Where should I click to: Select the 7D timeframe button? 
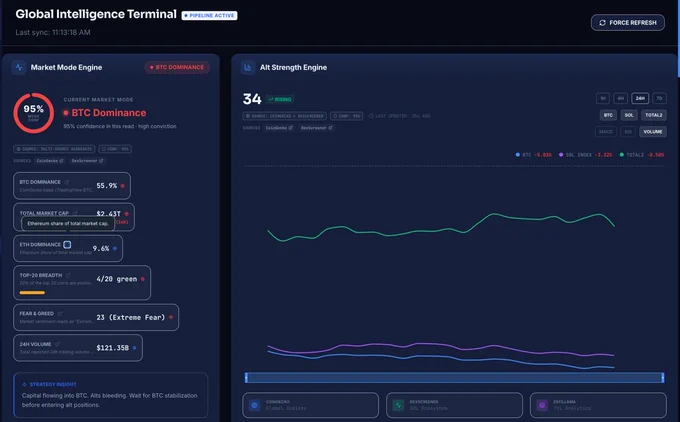point(659,98)
